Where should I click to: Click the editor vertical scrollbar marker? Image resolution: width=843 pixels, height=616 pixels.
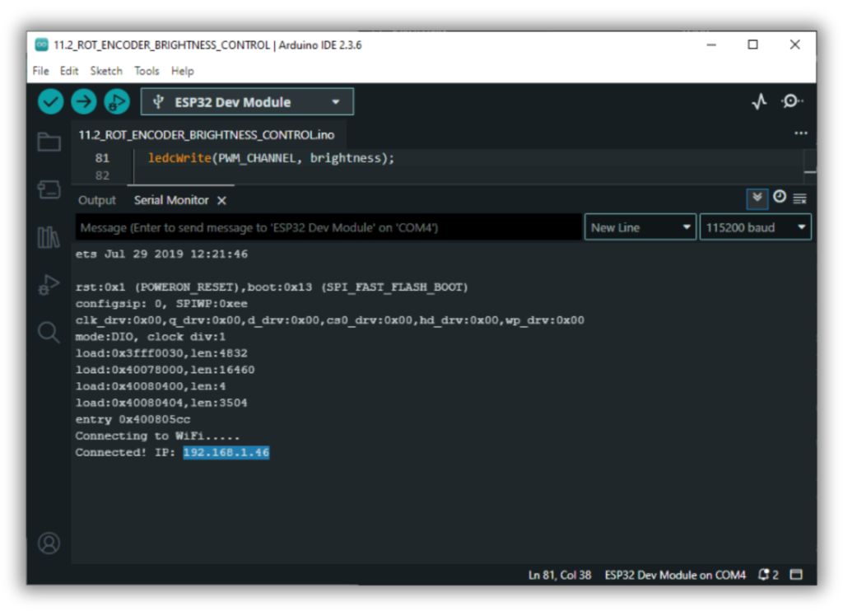[x=810, y=172]
